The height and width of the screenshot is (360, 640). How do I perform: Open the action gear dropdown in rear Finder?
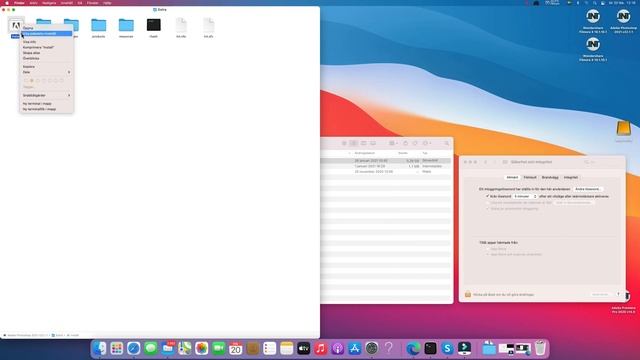[427, 143]
